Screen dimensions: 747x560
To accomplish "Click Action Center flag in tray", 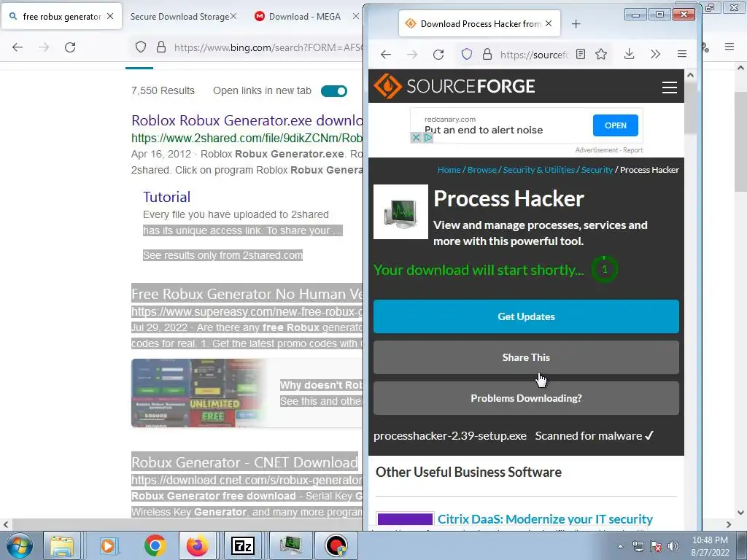I will (656, 546).
